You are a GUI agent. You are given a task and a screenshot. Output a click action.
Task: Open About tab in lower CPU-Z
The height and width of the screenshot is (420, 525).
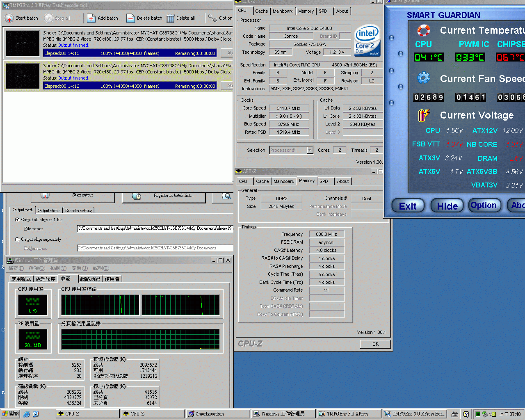click(343, 181)
